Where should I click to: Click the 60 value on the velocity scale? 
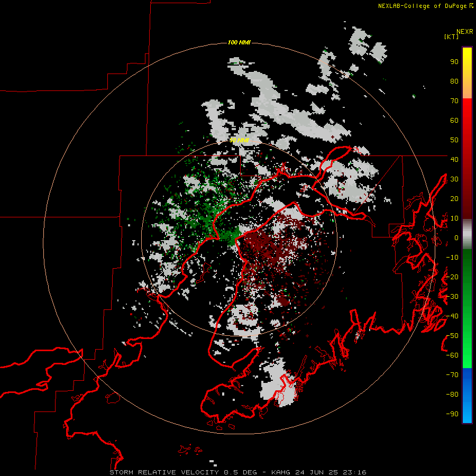pos(454,120)
